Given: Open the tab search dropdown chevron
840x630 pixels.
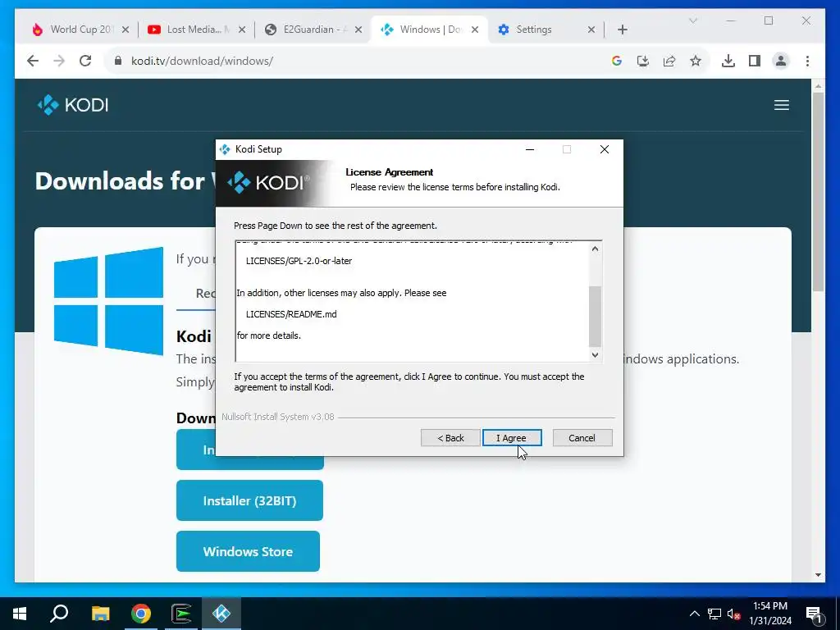Looking at the screenshot, I should pos(692,21).
